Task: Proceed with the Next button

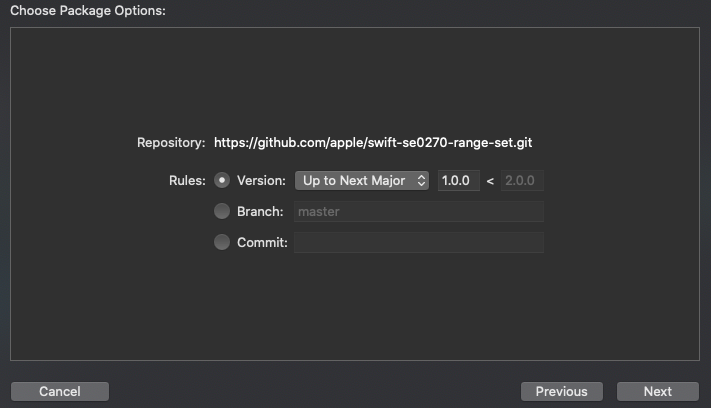Action: coord(657,391)
